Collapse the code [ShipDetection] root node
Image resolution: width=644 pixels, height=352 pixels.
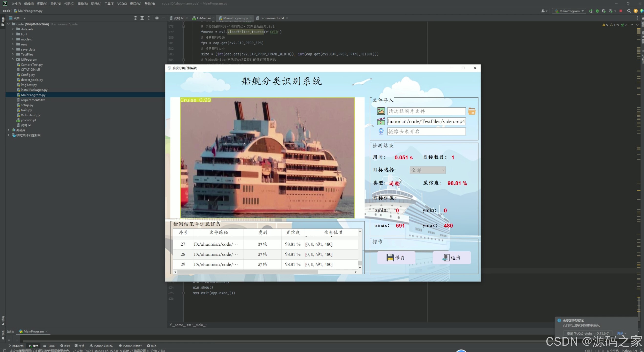coord(8,24)
